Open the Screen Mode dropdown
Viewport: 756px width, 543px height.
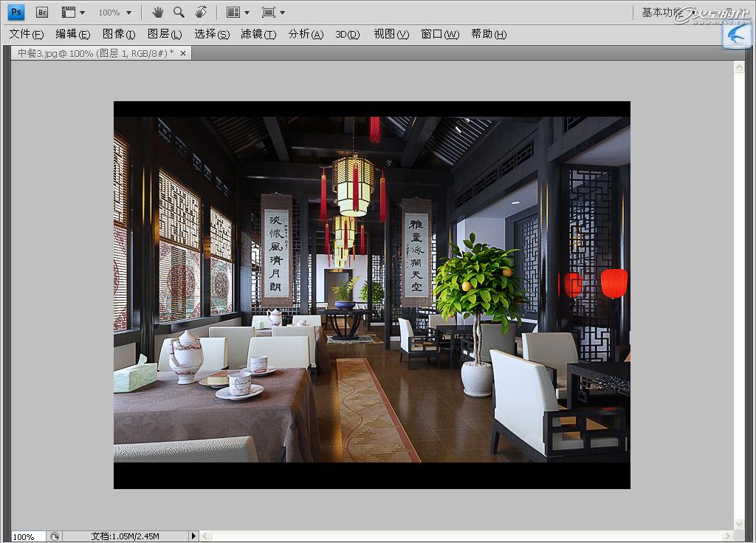point(273,13)
